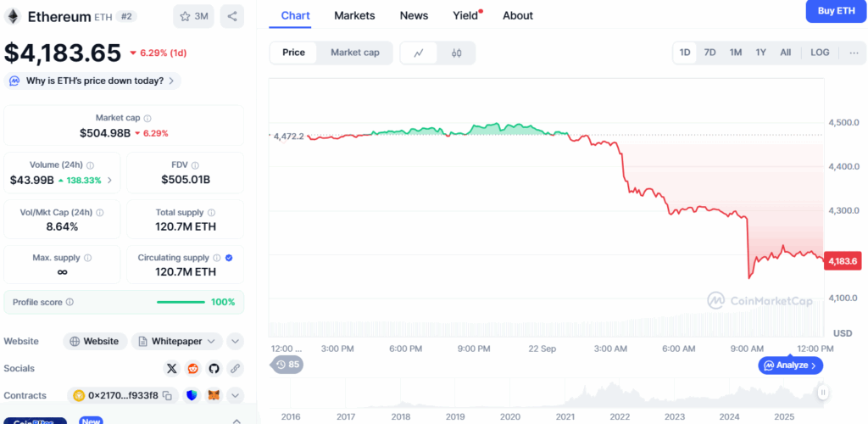Click the 4,472.2 opening price label

pos(290,137)
